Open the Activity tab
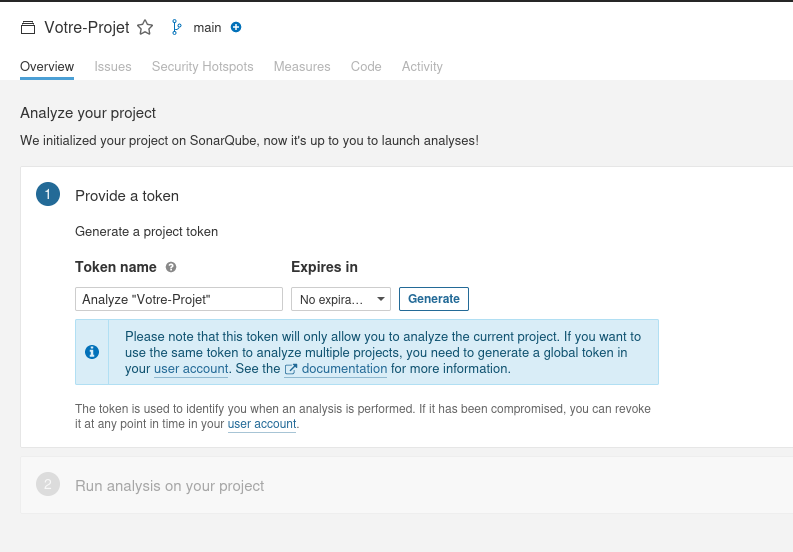The image size is (793, 552). click(422, 66)
